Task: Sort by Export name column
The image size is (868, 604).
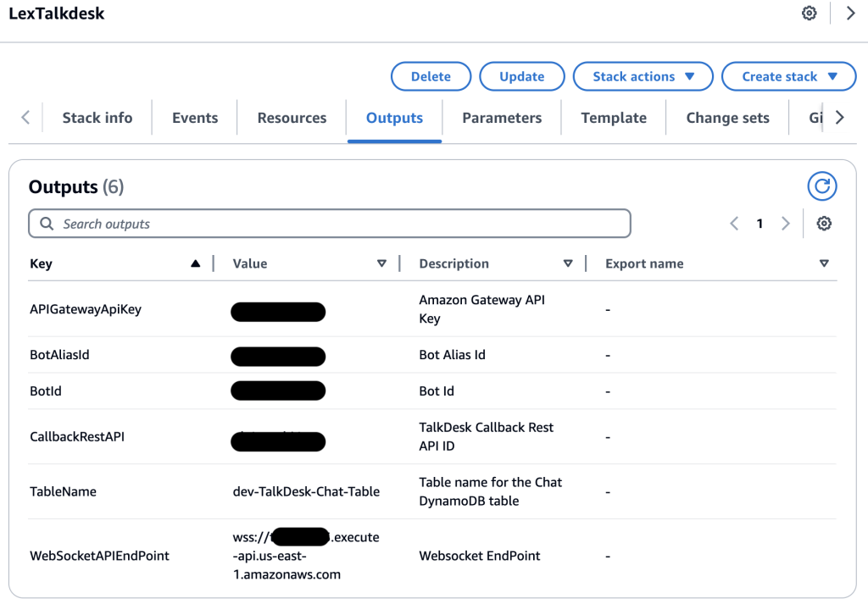Action: pyautogui.click(x=824, y=263)
